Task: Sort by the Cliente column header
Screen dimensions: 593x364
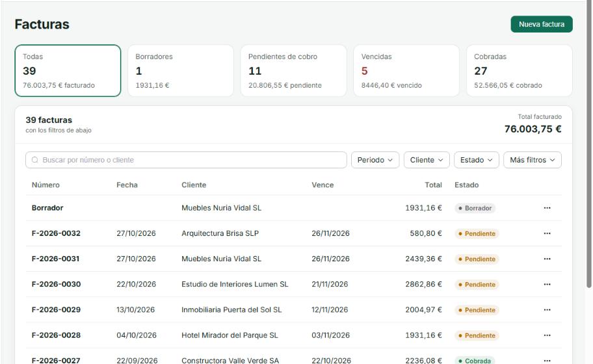Action: coord(194,185)
